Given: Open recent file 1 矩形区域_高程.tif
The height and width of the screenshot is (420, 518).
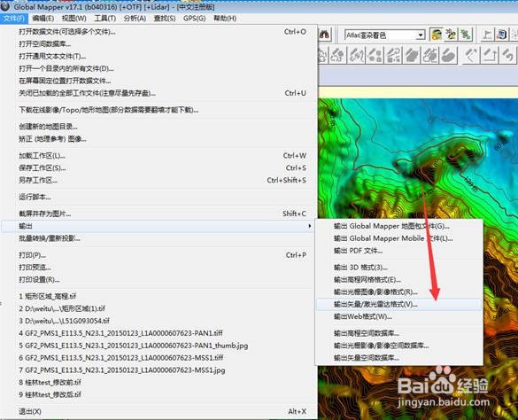Looking at the screenshot, I should (x=158, y=296).
